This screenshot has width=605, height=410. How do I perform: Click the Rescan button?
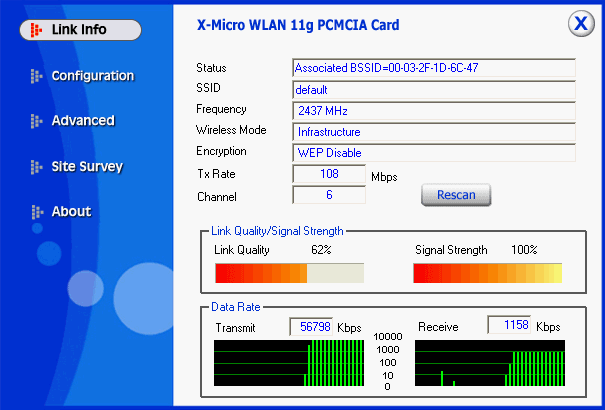(x=456, y=195)
